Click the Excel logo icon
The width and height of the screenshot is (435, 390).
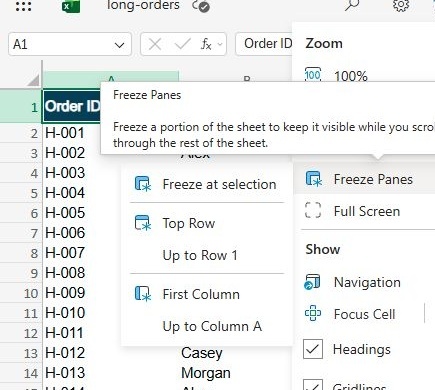click(x=71, y=6)
